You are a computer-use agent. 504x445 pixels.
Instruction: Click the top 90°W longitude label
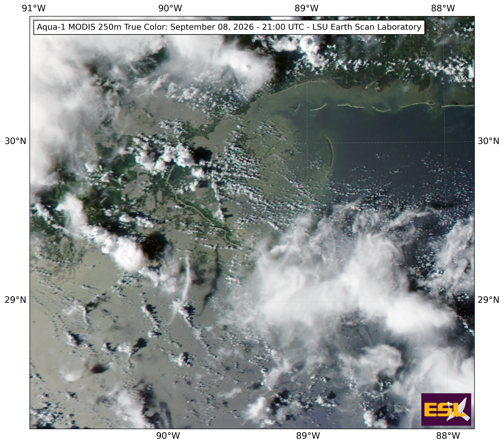[170, 8]
